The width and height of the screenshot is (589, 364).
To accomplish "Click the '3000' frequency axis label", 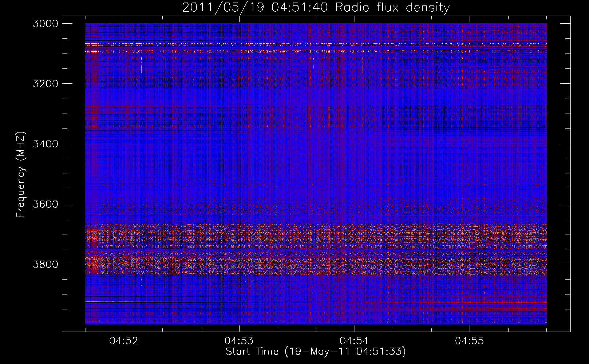I will point(46,24).
